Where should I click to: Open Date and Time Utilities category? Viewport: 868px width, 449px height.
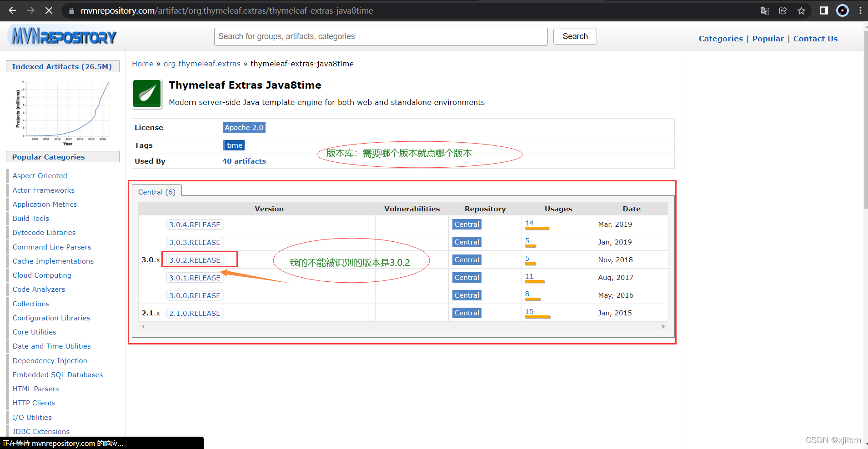[51, 346]
